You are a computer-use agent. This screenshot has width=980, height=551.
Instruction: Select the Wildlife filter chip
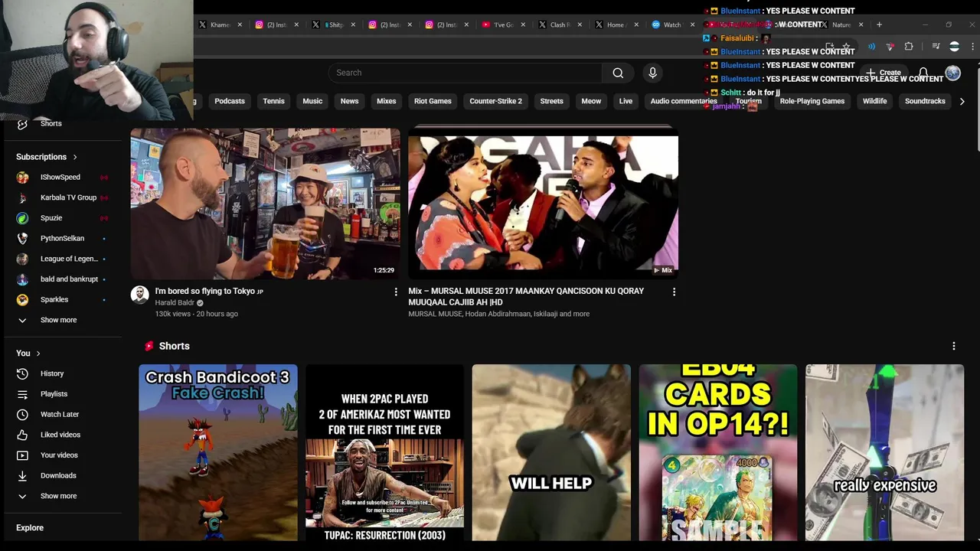[874, 101]
